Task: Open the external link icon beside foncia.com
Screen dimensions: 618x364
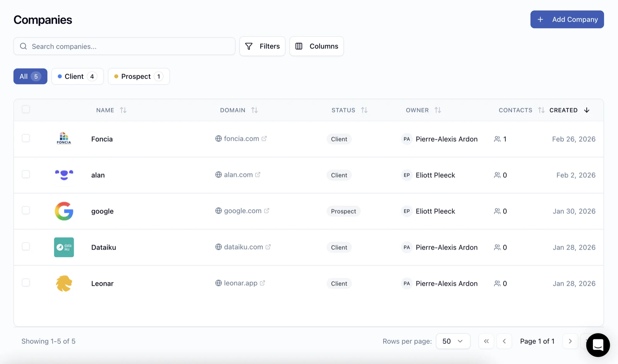Action: [264, 138]
